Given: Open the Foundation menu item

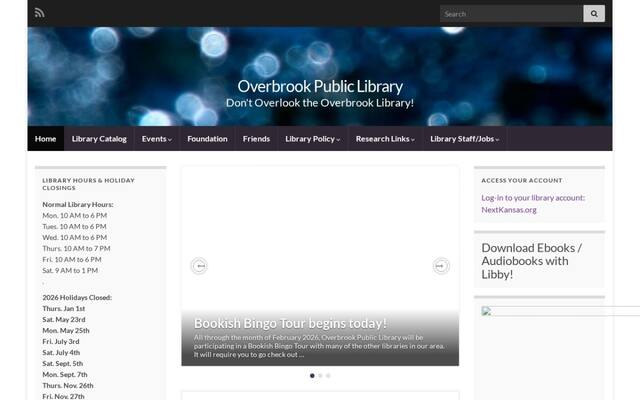Looking at the screenshot, I should [207, 139].
